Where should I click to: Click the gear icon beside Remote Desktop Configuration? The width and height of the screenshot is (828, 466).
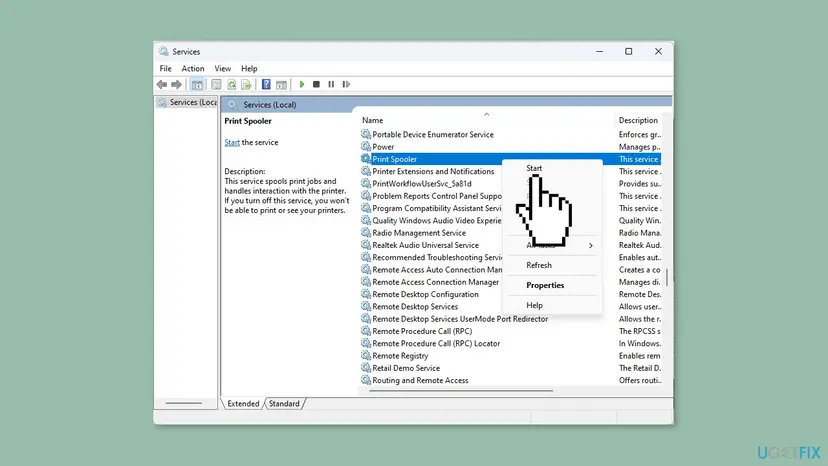click(365, 294)
